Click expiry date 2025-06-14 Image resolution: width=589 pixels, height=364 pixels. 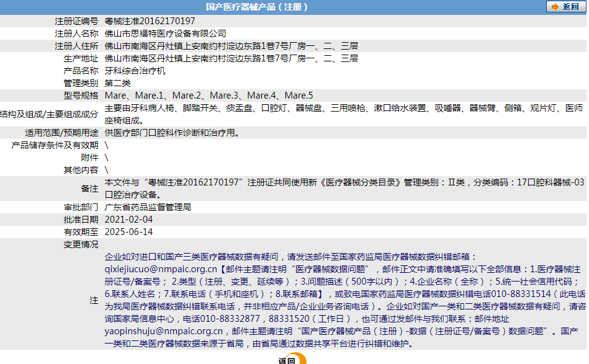click(x=129, y=231)
